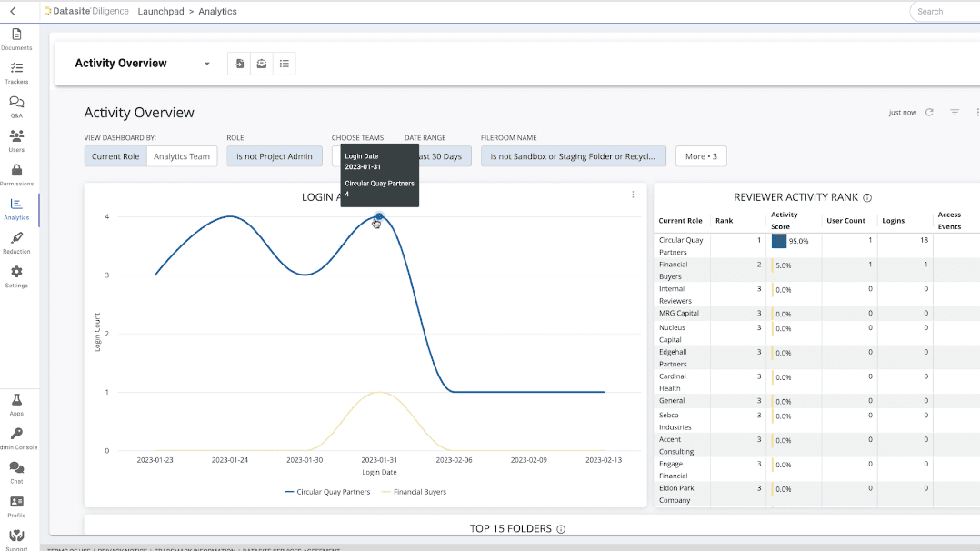Navigate to the Users section

pyautogui.click(x=16, y=136)
